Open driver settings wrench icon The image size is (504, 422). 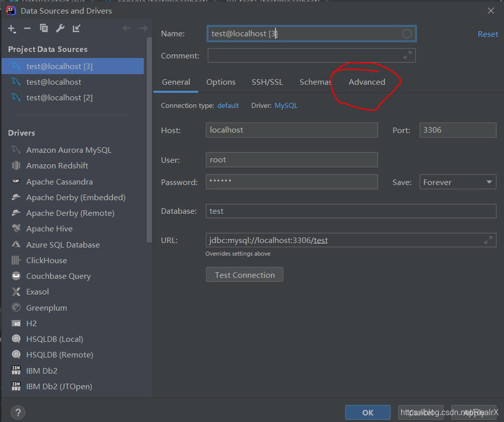coord(60,28)
